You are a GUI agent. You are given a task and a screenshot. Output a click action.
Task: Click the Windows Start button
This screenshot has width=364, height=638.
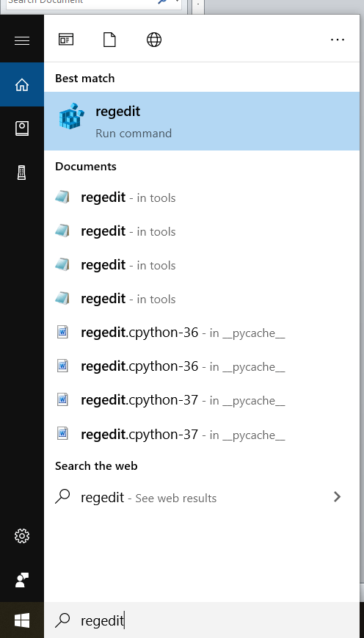22,620
